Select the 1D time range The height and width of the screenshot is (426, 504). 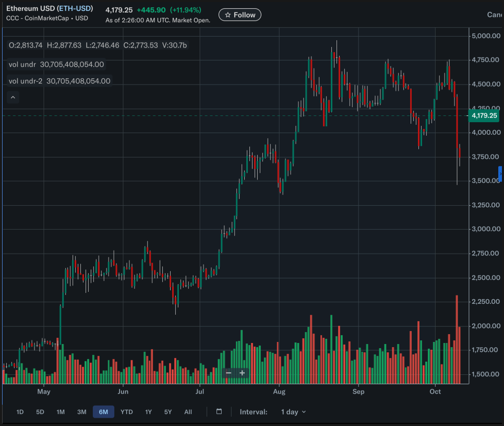20,412
